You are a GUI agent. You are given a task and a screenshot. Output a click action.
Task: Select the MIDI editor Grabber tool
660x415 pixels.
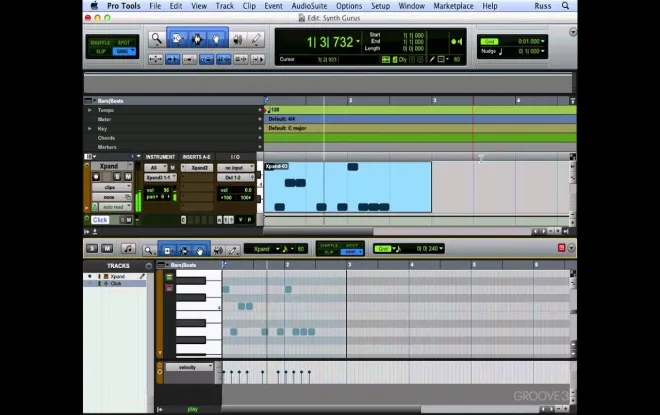200,250
